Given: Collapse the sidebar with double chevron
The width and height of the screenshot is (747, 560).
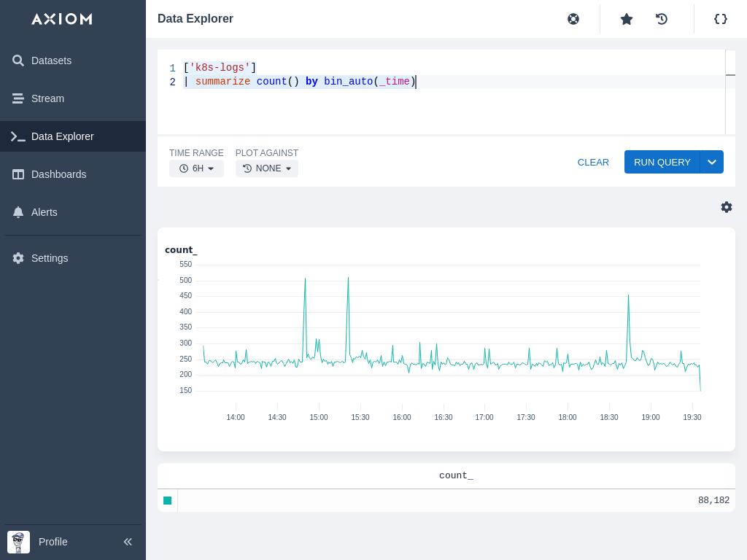Looking at the screenshot, I should coord(128,542).
